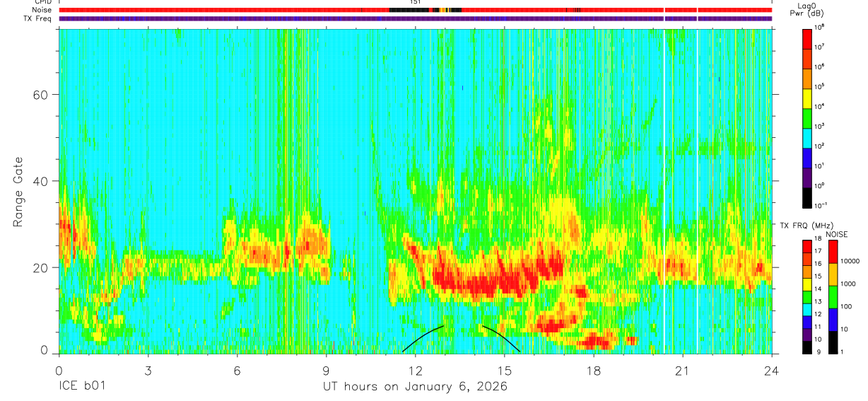Image resolution: width=868 pixels, height=401 pixels.
Task: Pick the yellow segment of power color bar
Action: click(x=807, y=98)
